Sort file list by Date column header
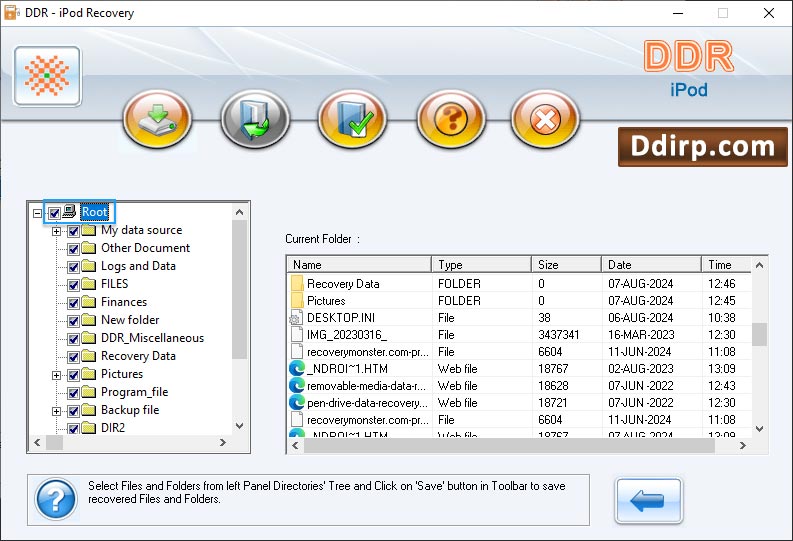 [x=651, y=265]
